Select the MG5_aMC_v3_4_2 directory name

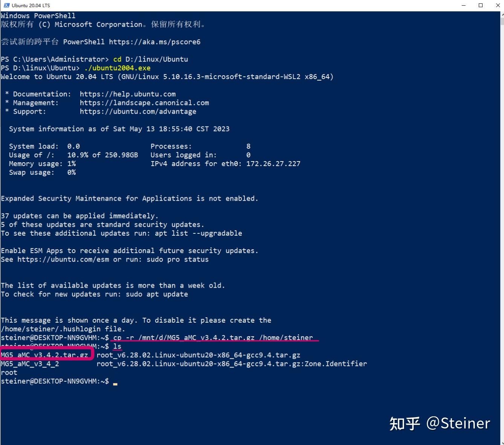[x=30, y=364]
